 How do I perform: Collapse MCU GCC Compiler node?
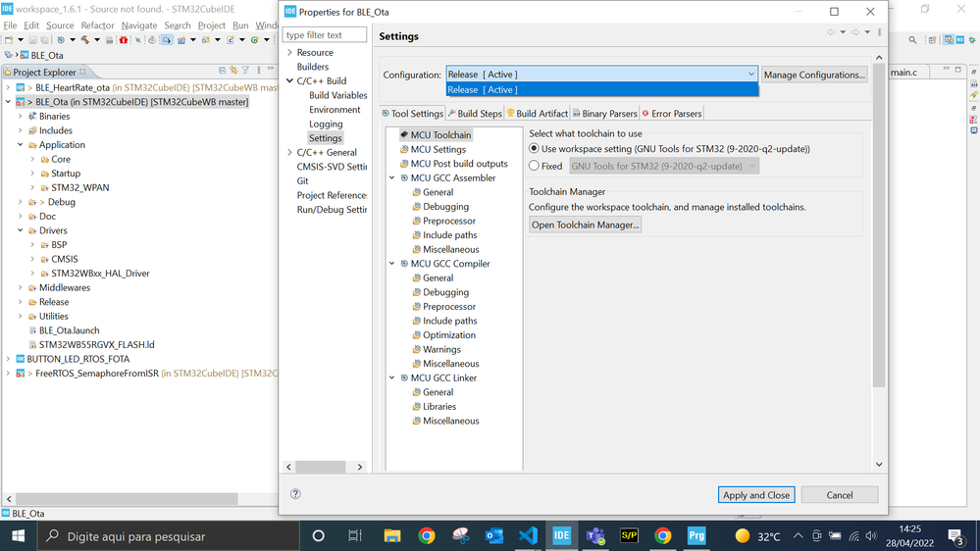point(391,264)
